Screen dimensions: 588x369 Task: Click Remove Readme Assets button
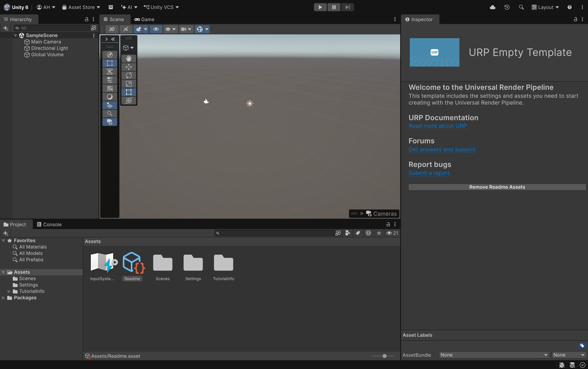pos(497,187)
